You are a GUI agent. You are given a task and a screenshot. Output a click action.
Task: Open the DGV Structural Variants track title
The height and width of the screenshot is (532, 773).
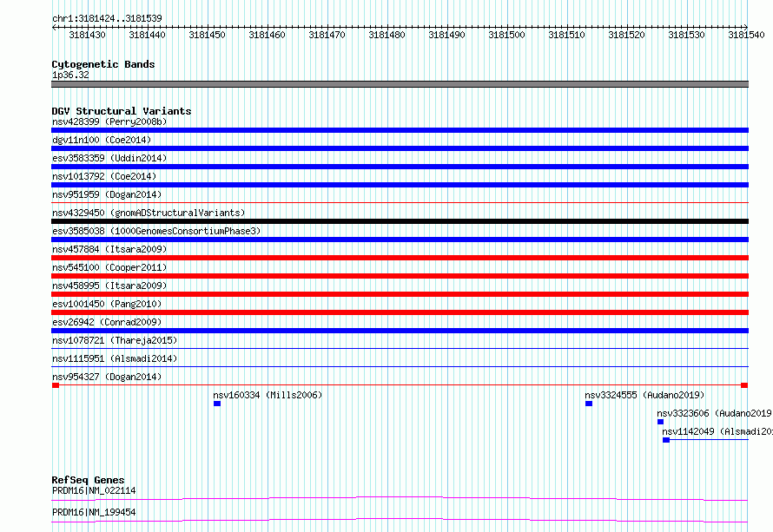point(122,111)
